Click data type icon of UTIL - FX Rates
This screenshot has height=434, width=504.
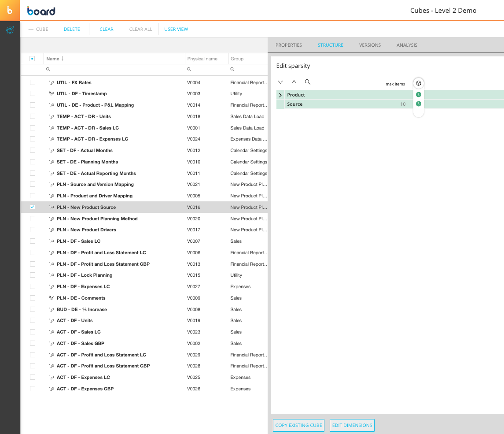coord(51,83)
